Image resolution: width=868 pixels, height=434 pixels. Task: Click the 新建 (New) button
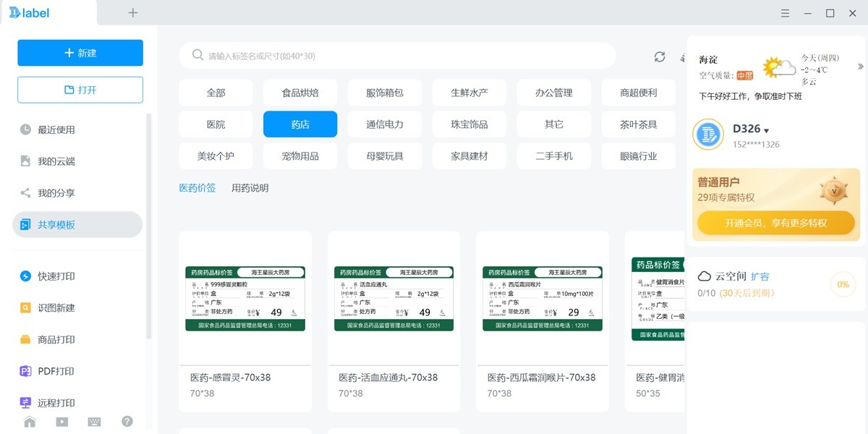pos(80,52)
